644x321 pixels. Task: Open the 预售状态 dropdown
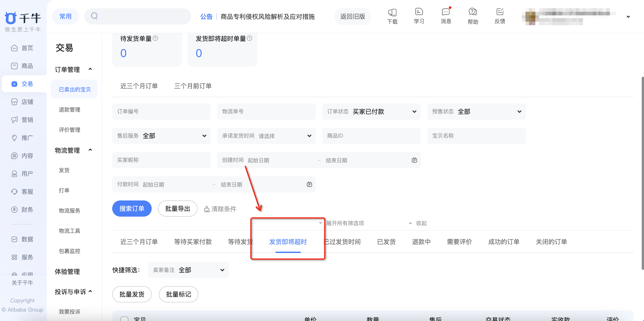click(477, 112)
